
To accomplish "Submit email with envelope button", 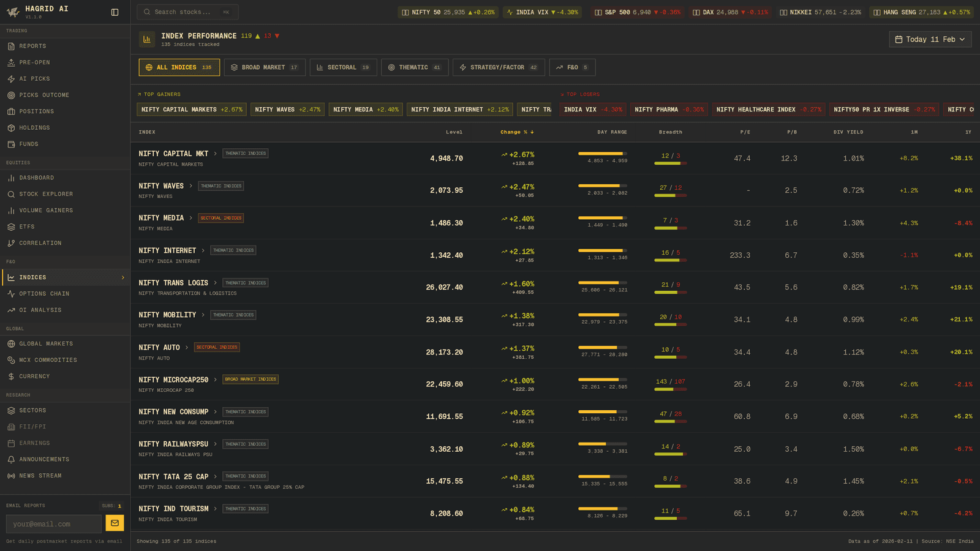I will (115, 523).
